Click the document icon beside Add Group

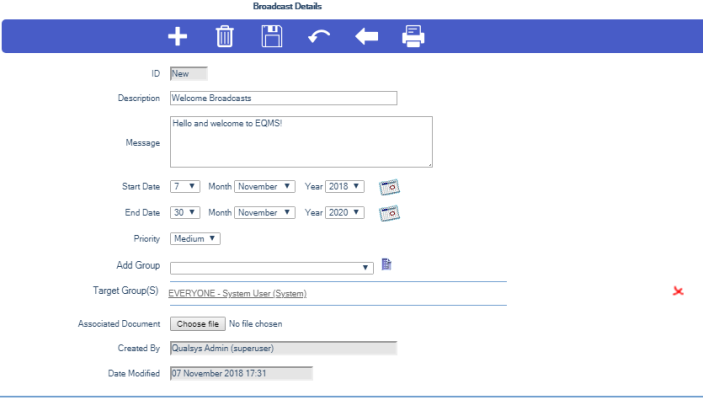pyautogui.click(x=386, y=264)
